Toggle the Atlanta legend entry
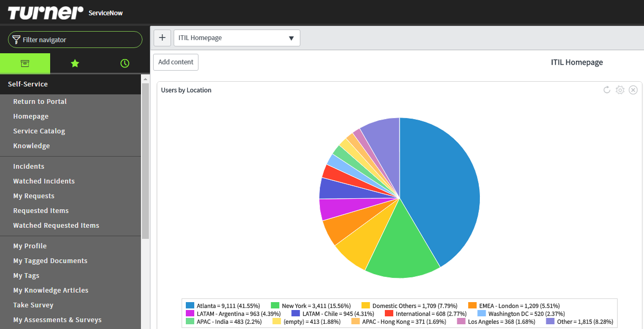The height and width of the screenshot is (329, 644). tap(223, 306)
